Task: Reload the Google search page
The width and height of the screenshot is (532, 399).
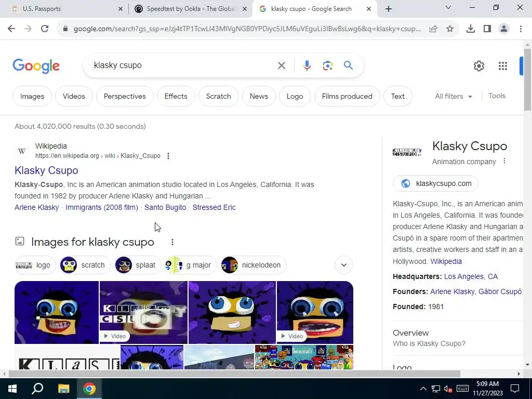Action: (45, 29)
